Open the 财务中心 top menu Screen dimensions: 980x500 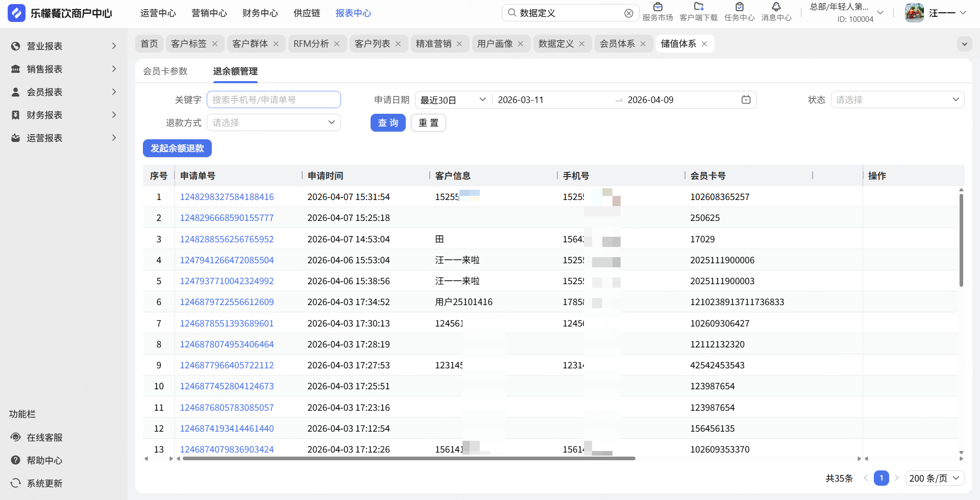pyautogui.click(x=260, y=13)
